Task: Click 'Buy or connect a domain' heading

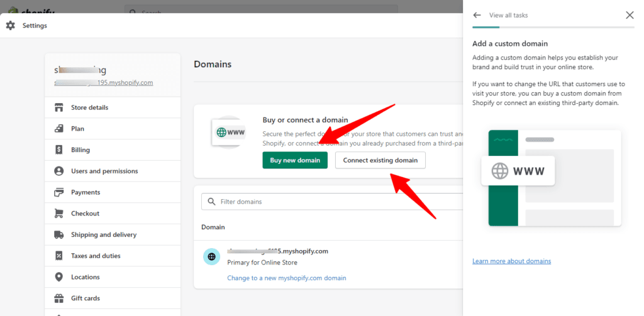Action: (x=305, y=120)
